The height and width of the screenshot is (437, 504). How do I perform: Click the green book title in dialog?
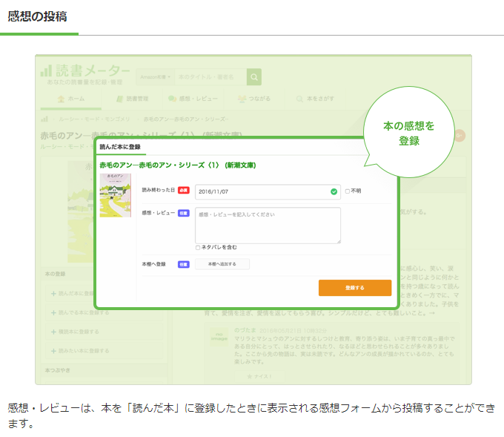(177, 165)
